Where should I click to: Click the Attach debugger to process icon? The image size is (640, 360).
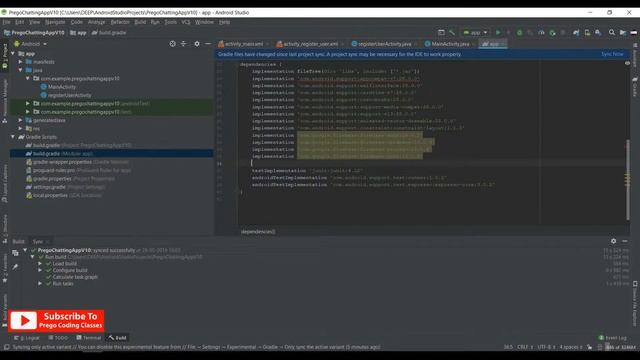tap(552, 33)
